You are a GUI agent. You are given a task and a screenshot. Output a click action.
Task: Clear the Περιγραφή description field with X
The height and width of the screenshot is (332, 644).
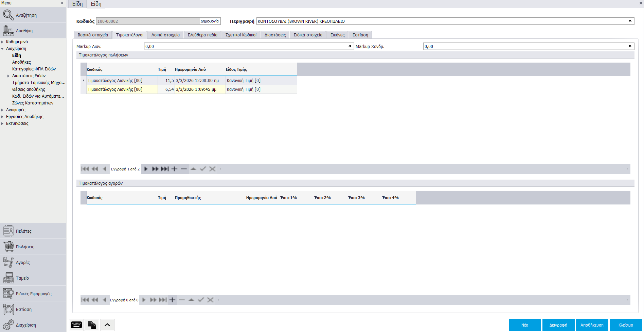pyautogui.click(x=630, y=21)
